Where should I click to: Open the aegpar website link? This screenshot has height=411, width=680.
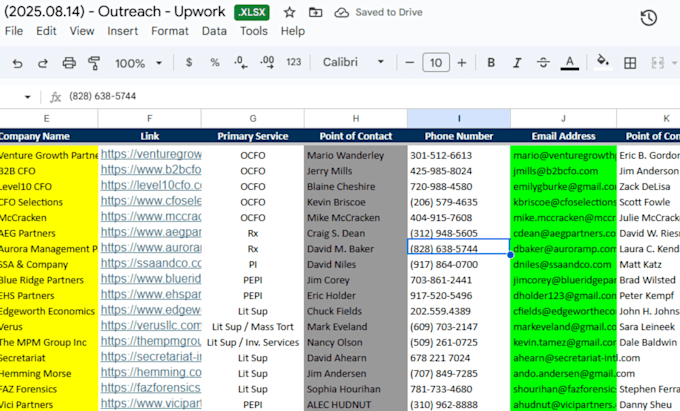[x=151, y=232]
